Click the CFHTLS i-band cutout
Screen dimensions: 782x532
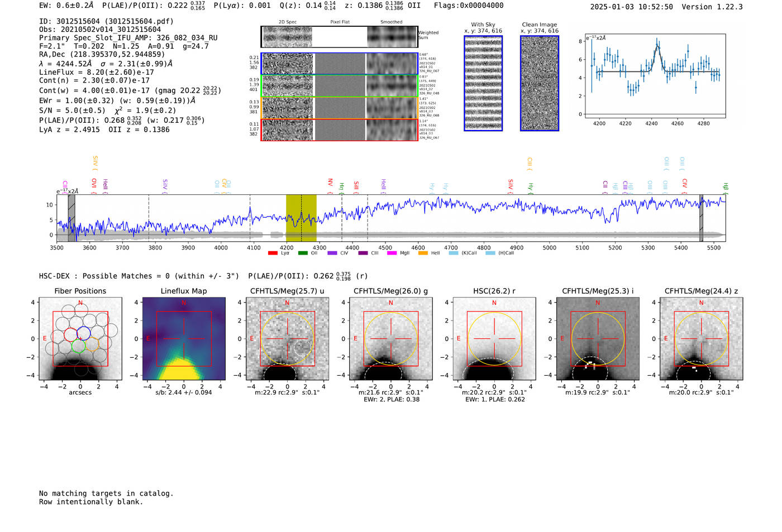click(x=598, y=338)
